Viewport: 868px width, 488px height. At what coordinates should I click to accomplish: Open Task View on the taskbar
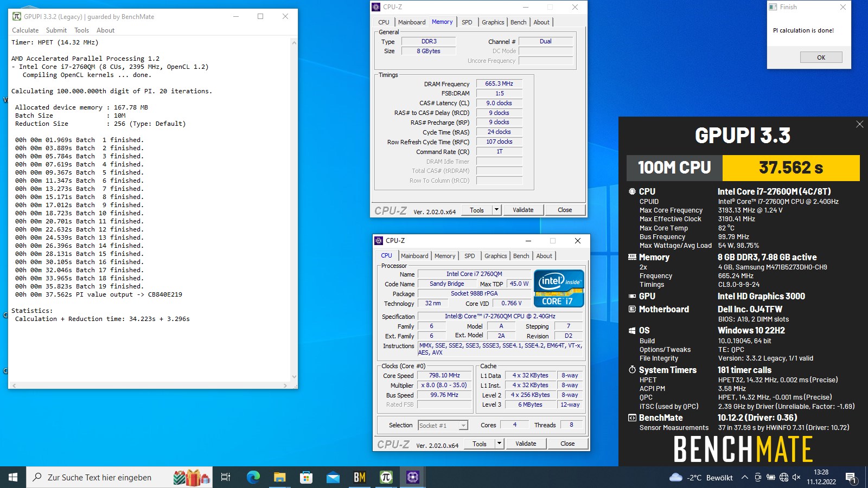[226, 477]
